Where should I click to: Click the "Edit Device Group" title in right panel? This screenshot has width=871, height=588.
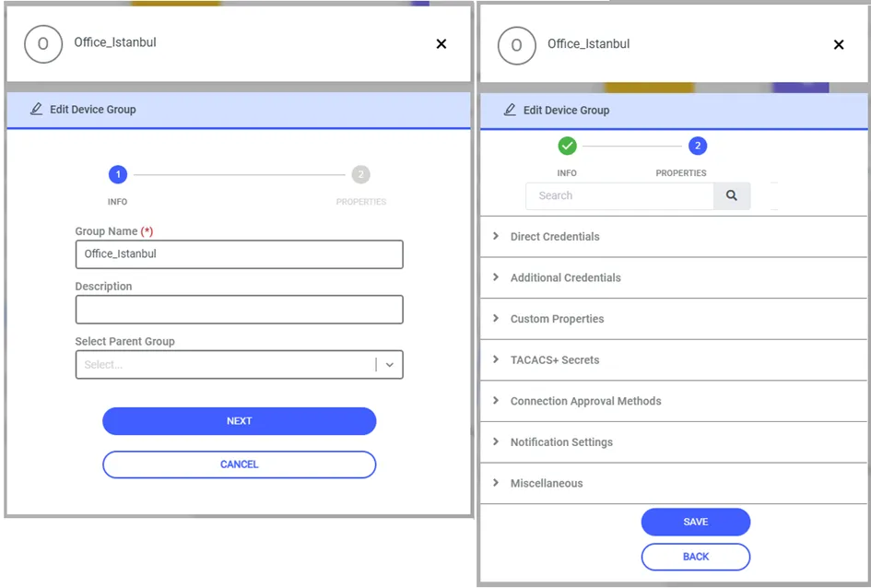tap(566, 110)
